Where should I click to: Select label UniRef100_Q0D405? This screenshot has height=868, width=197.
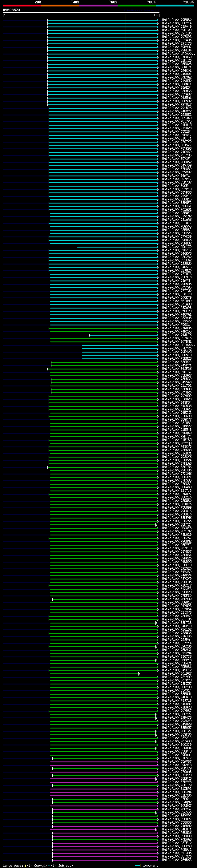[177, 352]
